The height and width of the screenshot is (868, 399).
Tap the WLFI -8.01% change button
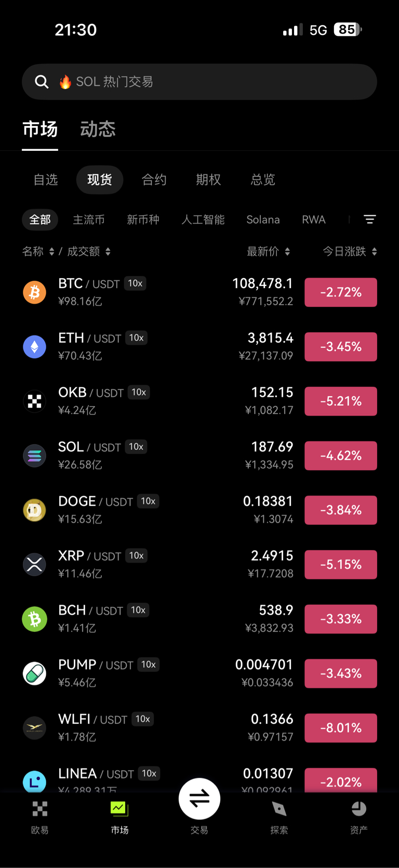[340, 728]
